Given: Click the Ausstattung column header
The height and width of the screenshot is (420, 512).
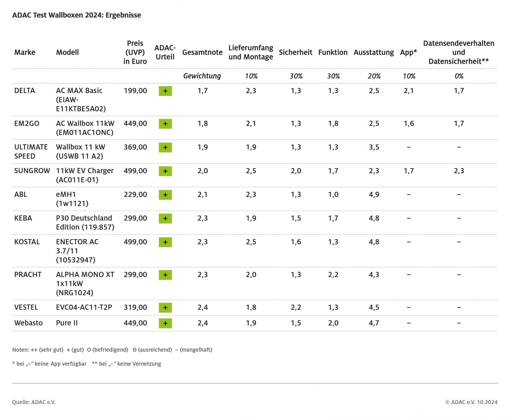Looking at the screenshot, I should pyautogui.click(x=373, y=52).
